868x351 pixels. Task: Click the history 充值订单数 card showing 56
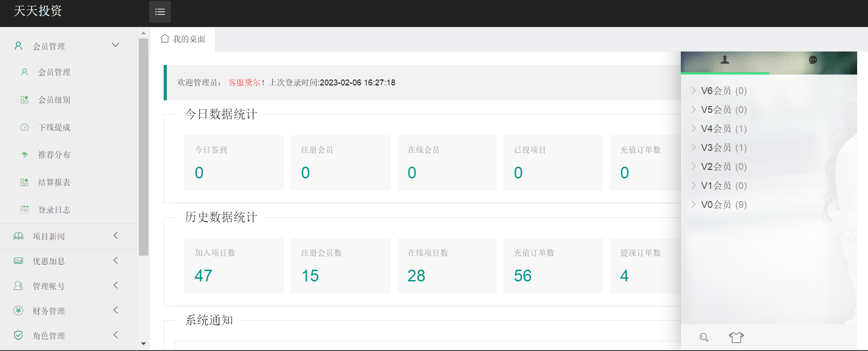click(553, 266)
